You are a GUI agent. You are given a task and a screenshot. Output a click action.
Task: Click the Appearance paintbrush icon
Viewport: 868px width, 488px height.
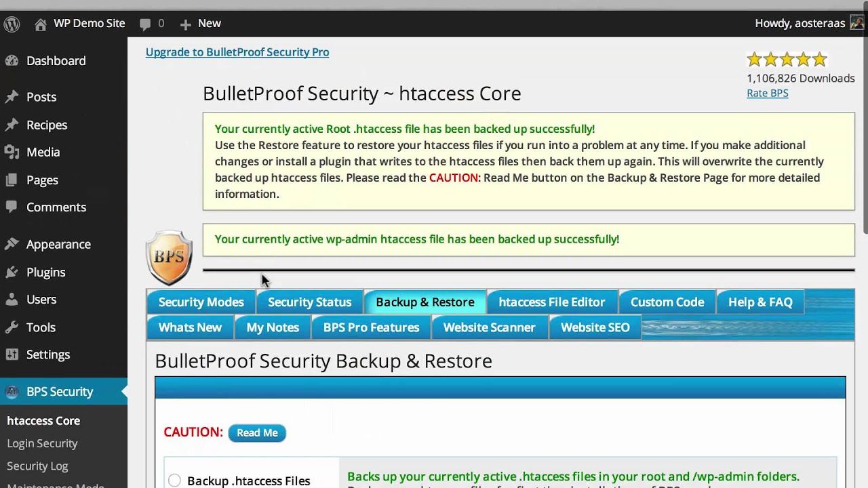[12, 244]
